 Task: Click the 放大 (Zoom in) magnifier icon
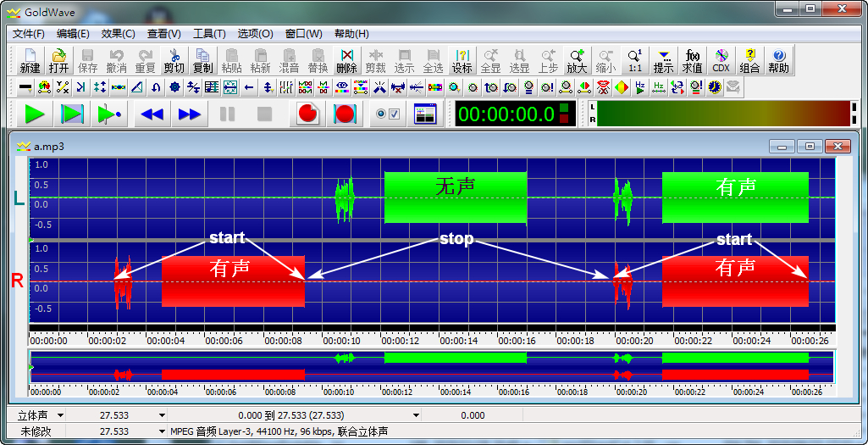coord(577,61)
